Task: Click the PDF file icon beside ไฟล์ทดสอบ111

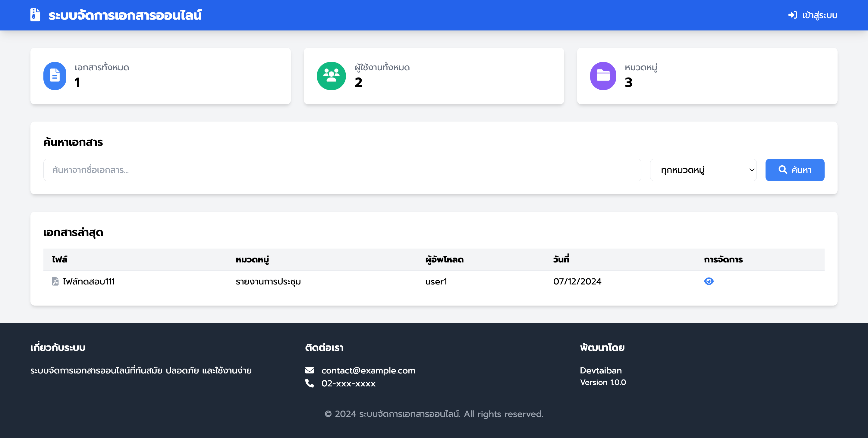Action: (x=55, y=281)
